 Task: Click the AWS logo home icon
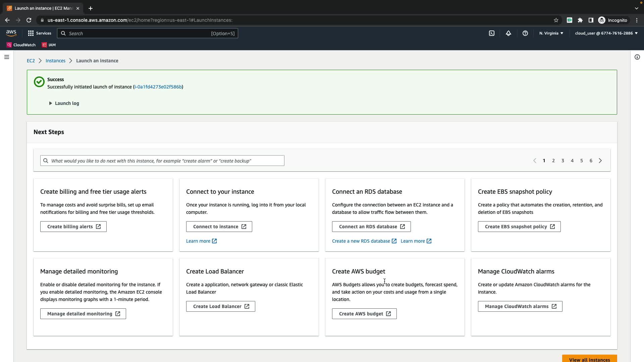pos(11,33)
